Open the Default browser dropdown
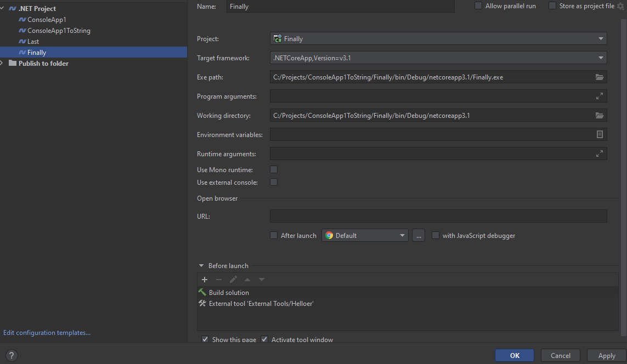This screenshot has width=627, height=364. (365, 235)
